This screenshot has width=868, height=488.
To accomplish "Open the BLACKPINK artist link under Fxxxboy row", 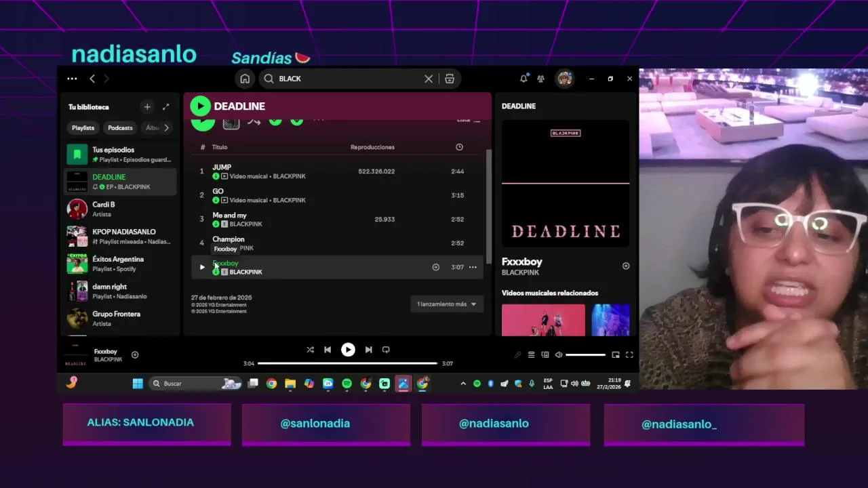I will (245, 272).
